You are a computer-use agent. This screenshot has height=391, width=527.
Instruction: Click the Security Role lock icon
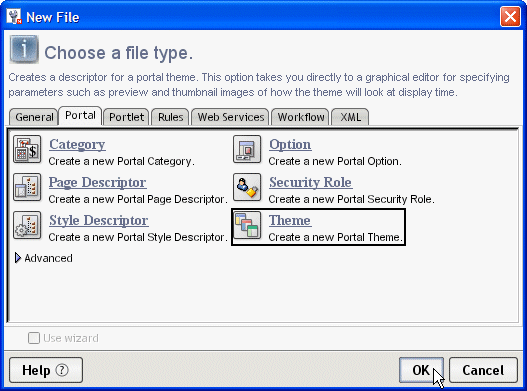[247, 187]
